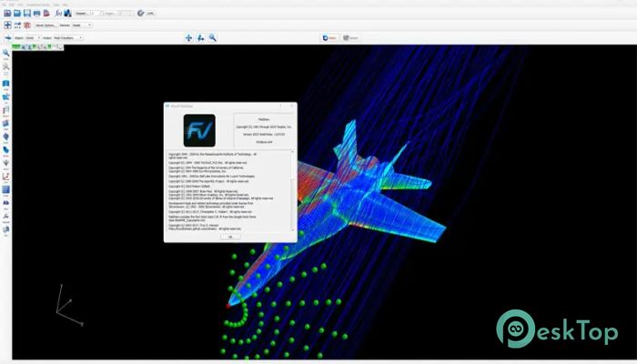Click the Units button in the top toolbar
The height and width of the screenshot is (364, 637).
(x=150, y=14)
